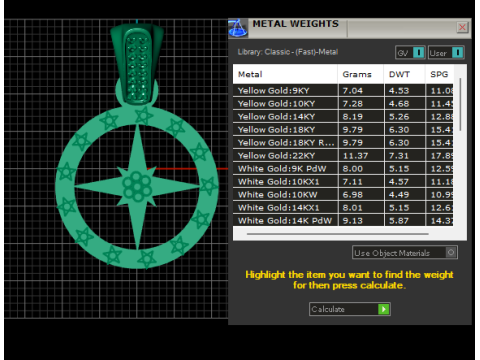The width and height of the screenshot is (480, 360).
Task: Click the 4.53 DWT value
Action: click(399, 91)
